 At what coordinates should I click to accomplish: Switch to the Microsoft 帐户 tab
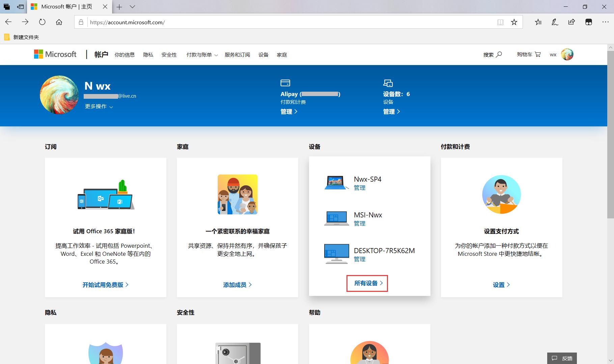coord(66,7)
